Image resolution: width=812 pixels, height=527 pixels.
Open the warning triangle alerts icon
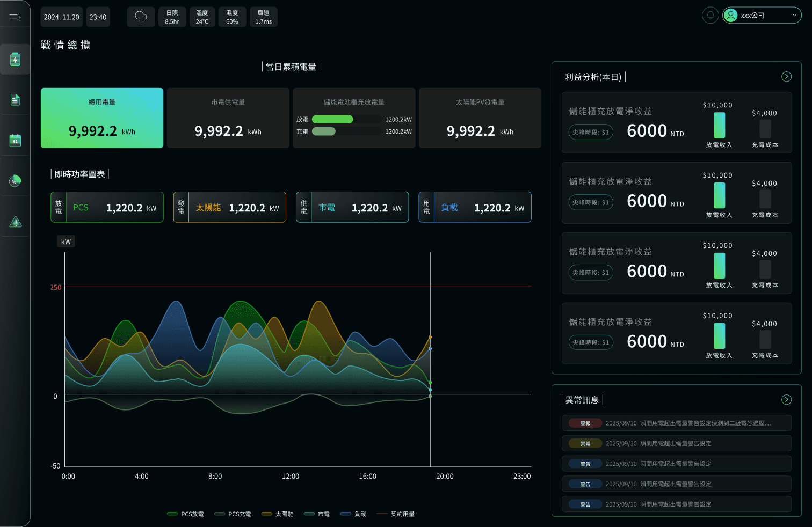point(15,221)
